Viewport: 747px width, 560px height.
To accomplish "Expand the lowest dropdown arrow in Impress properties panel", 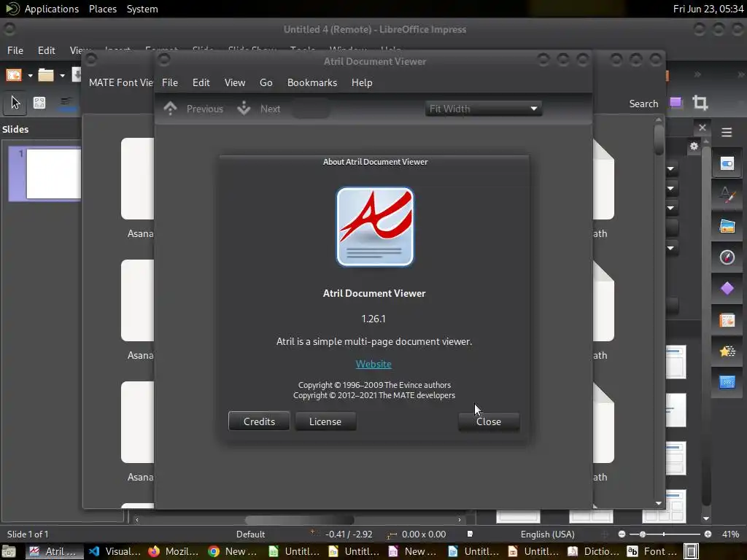I will point(671,248).
